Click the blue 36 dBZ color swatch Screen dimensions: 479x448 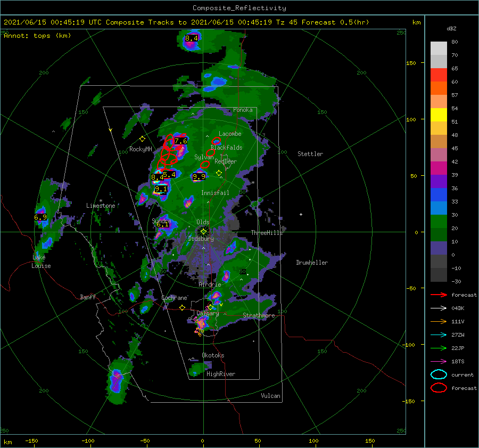[439, 194]
